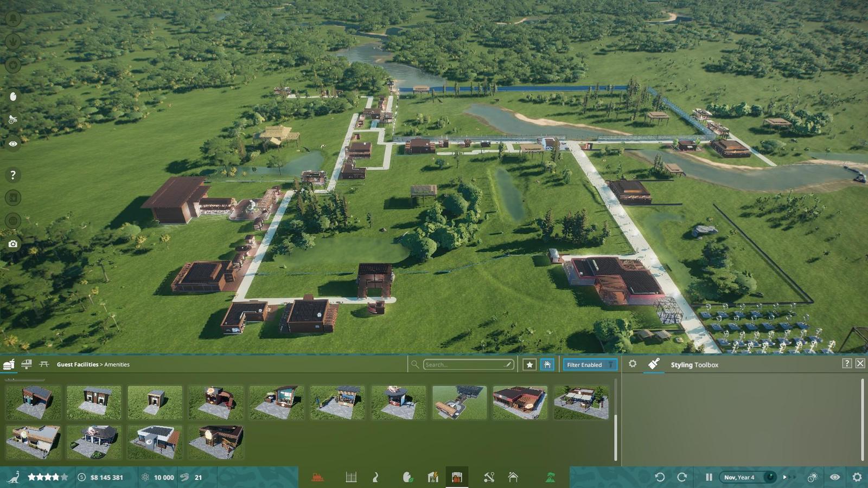This screenshot has height=488, width=868.
Task: Click the fossil count 21 indicator
Action: 198,478
